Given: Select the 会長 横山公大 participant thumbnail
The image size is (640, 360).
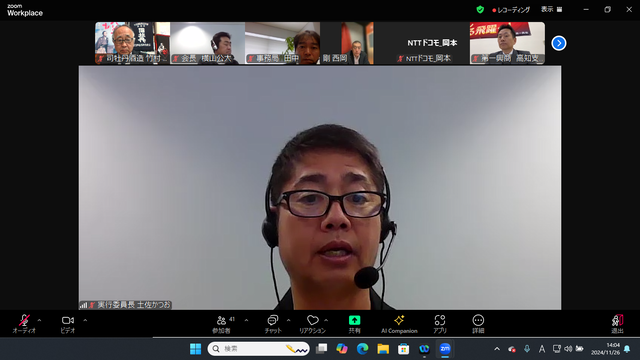Looking at the screenshot, I should tap(207, 43).
